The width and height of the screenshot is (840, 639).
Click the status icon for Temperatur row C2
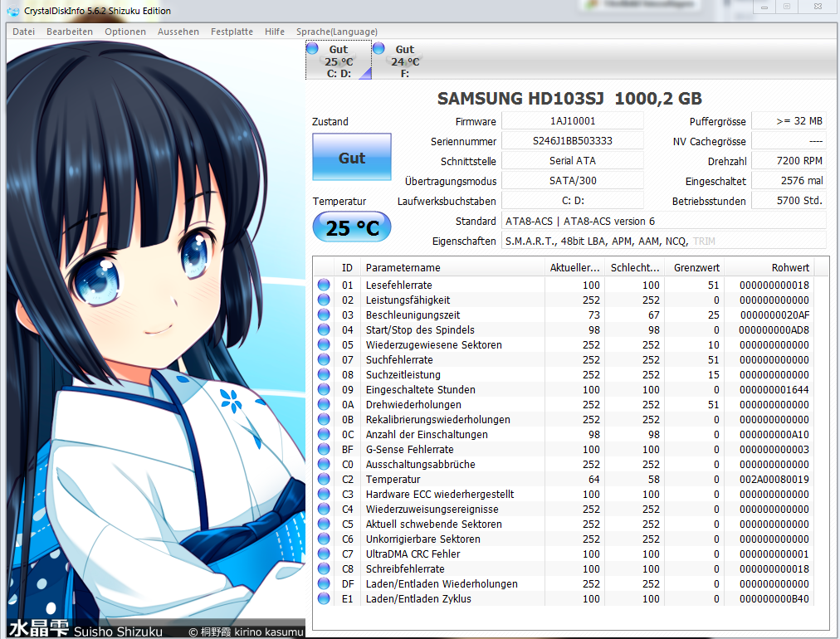324,480
